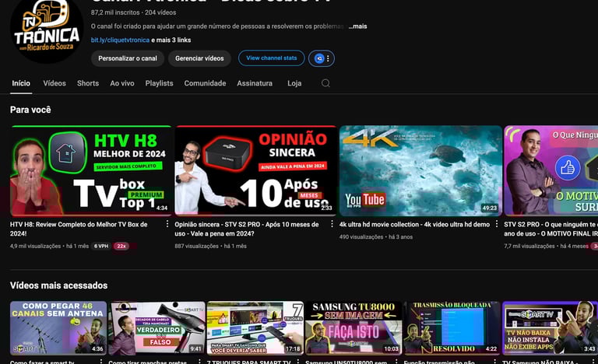Screen dimensions: 598x364
Task: Open 'Como pegar 46 canais sem antena' thumbnail
Action: point(58,328)
